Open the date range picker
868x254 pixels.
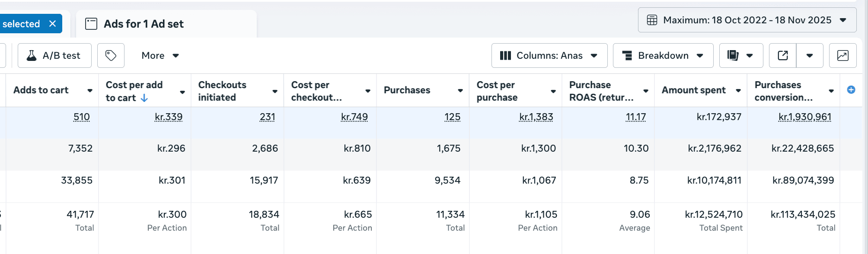click(747, 20)
